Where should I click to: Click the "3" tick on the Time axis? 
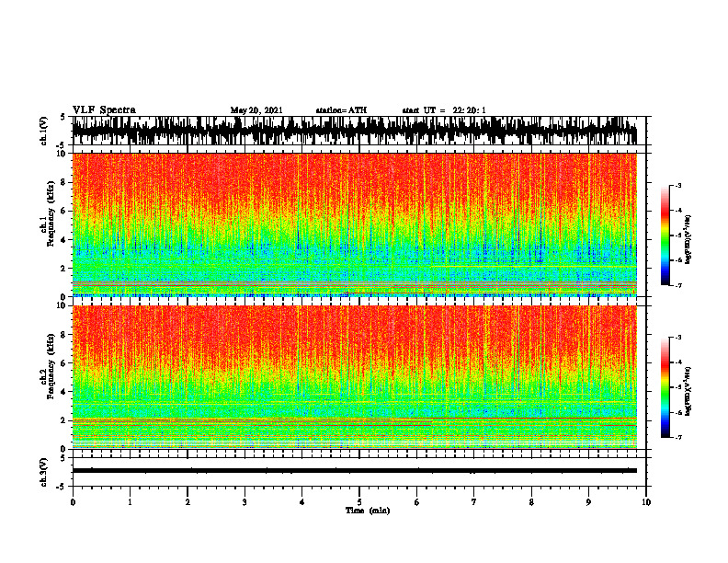[x=245, y=502]
